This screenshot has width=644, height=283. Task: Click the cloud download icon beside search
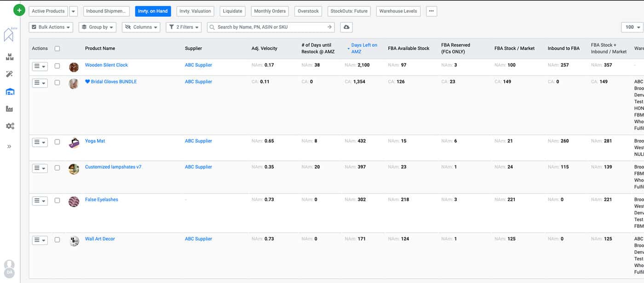click(x=346, y=27)
